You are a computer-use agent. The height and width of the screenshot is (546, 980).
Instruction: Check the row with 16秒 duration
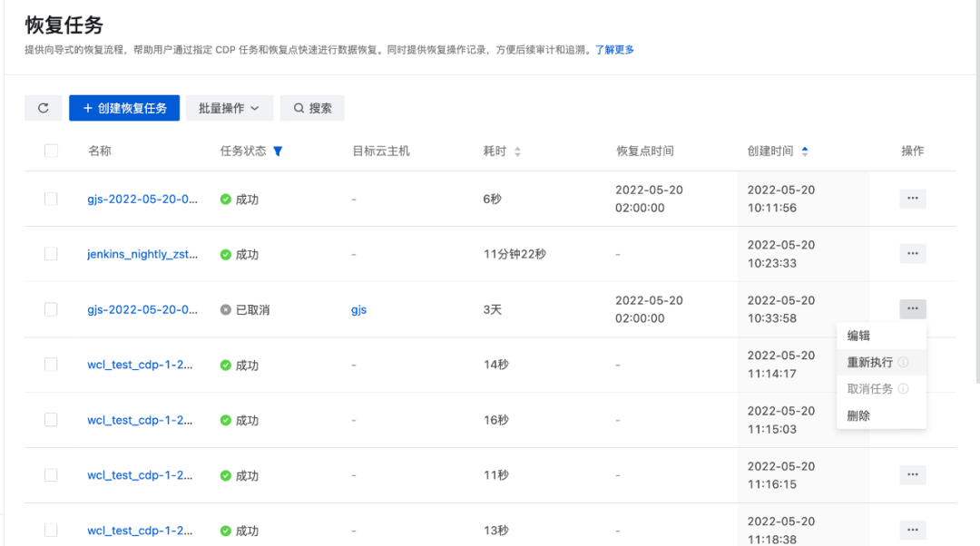pyautogui.click(x=51, y=420)
